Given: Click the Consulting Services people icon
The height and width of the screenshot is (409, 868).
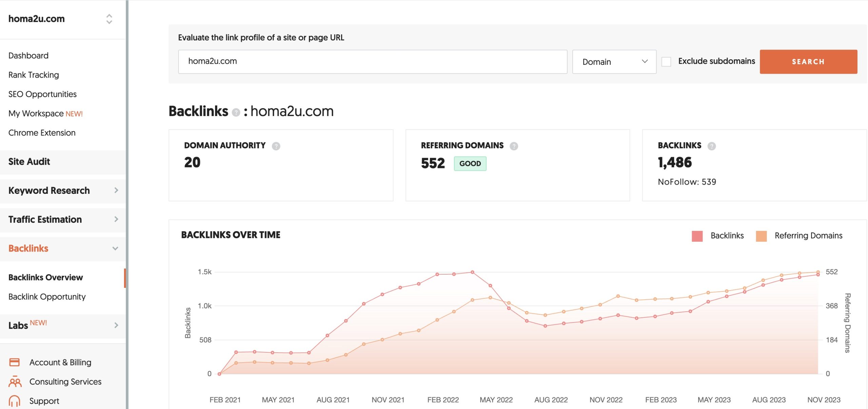Looking at the screenshot, I should (x=15, y=382).
